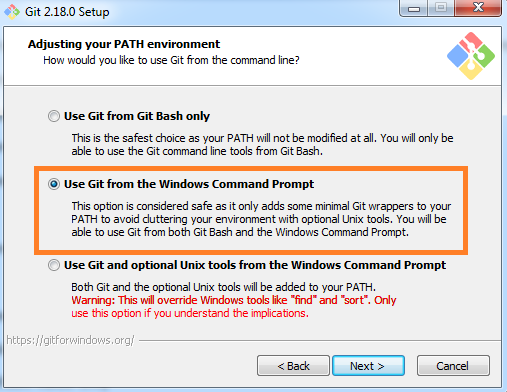Click the Git icon in title bar
Screen dimensions: 507x392
[12, 11]
